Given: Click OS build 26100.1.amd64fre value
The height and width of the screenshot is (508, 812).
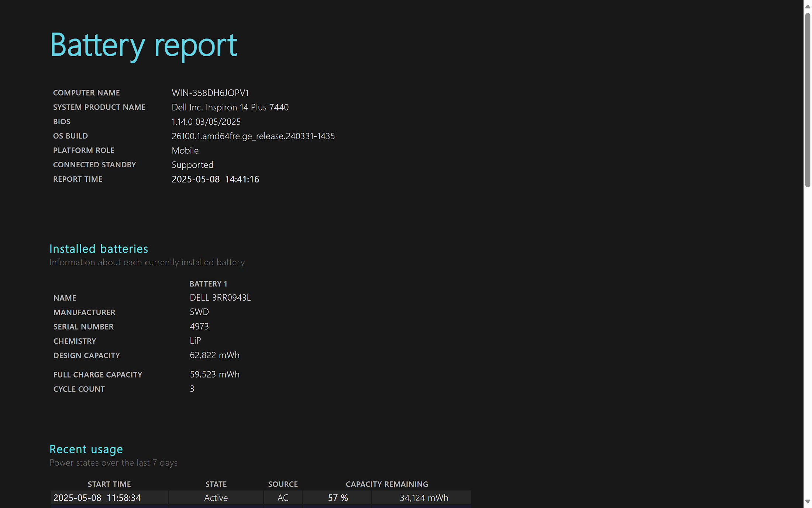Looking at the screenshot, I should pos(253,136).
